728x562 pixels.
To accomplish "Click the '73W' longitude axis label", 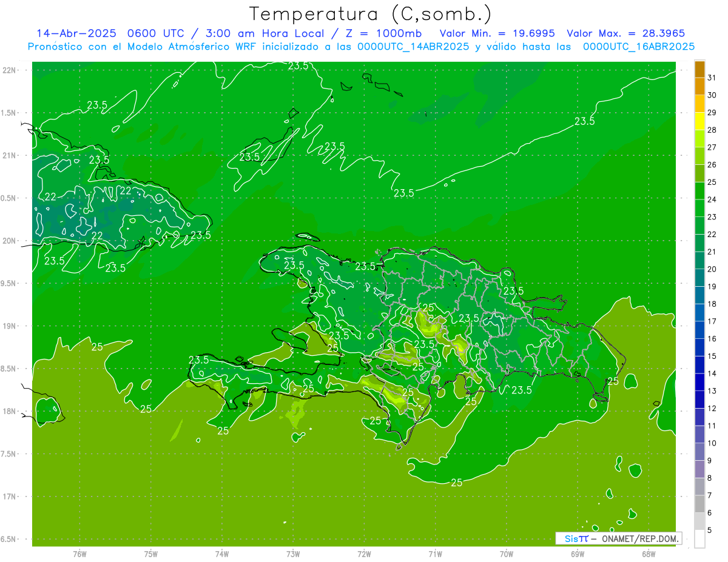I will coord(293,554).
